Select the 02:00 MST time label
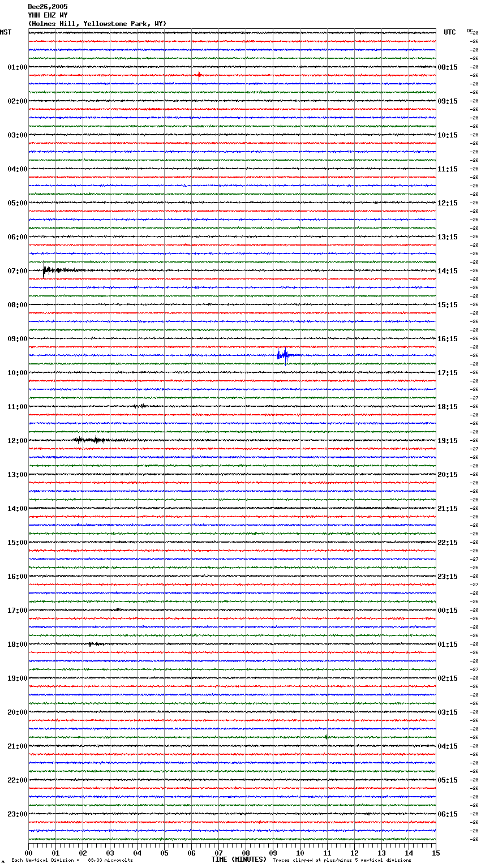Viewport: 481px width, 868px height. [x=18, y=101]
